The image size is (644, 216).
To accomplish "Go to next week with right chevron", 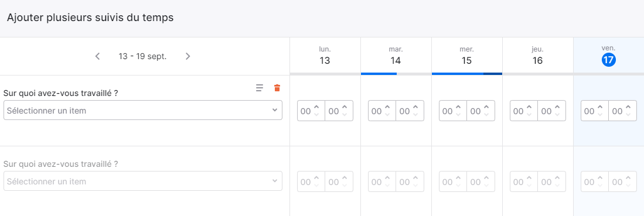I will point(188,56).
